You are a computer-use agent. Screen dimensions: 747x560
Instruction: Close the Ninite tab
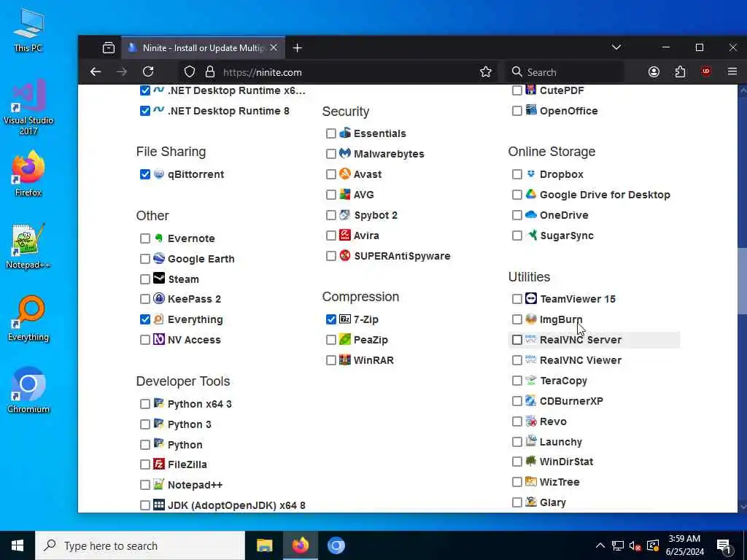(x=274, y=47)
